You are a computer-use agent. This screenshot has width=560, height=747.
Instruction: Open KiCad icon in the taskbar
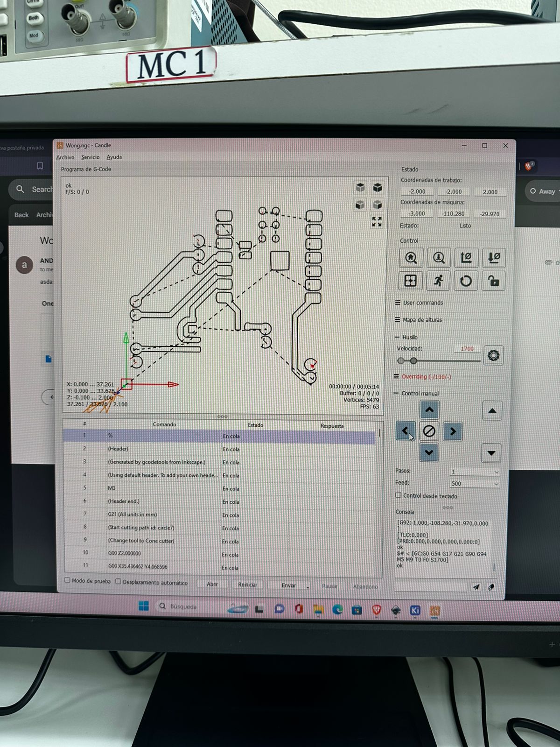click(x=415, y=610)
